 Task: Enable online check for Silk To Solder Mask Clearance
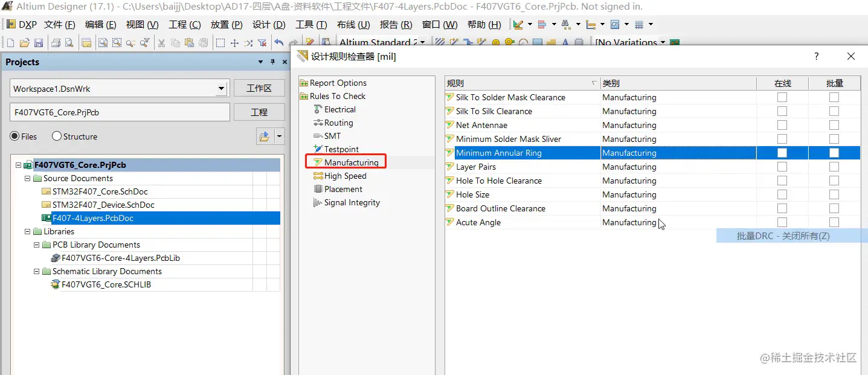(782, 97)
